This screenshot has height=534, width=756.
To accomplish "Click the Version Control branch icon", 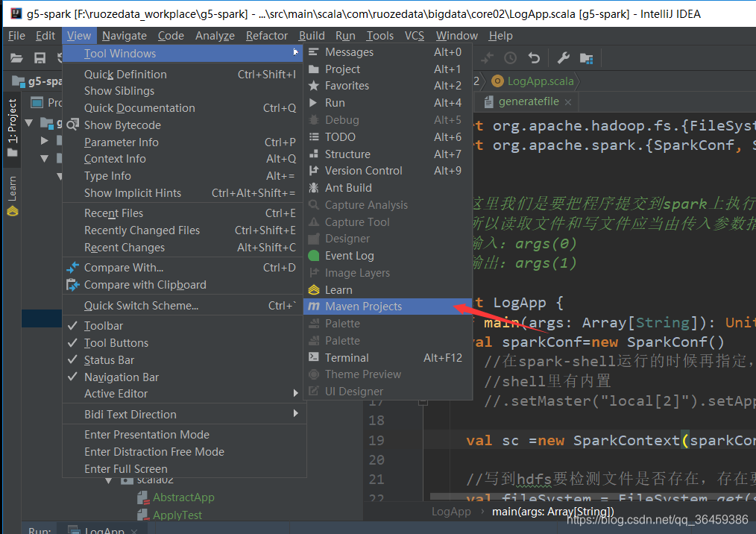I will coord(314,170).
